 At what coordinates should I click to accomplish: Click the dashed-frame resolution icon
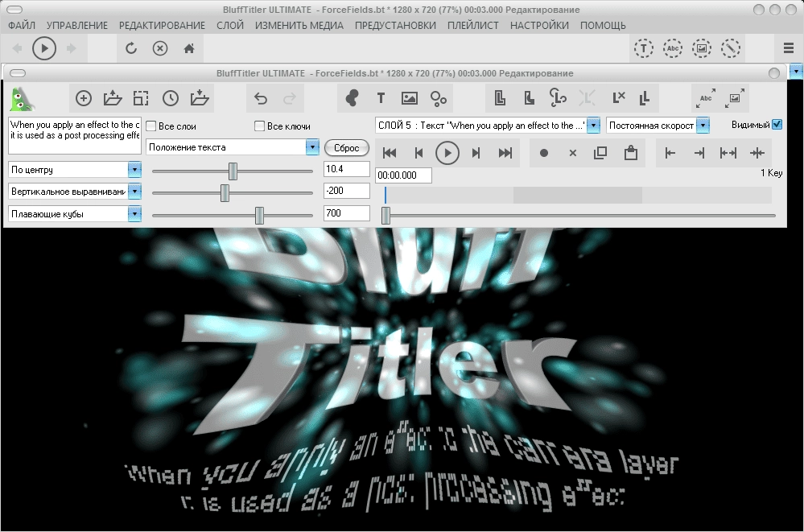[x=141, y=98]
